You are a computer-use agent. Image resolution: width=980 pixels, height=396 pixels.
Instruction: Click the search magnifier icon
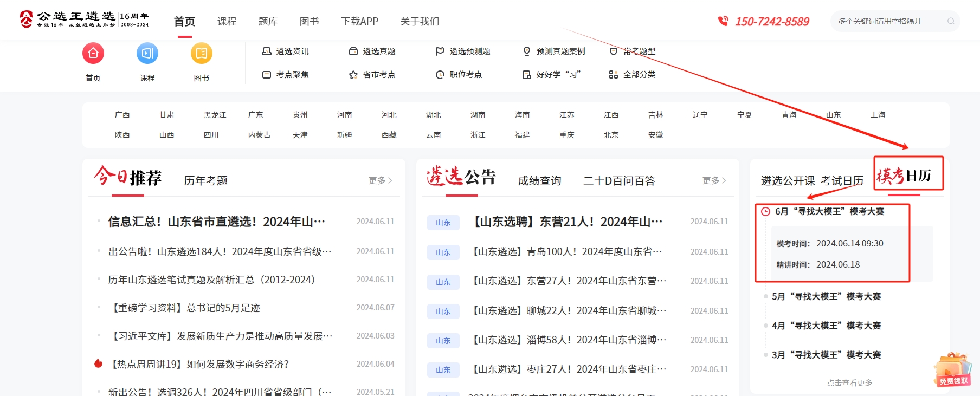[x=951, y=21]
